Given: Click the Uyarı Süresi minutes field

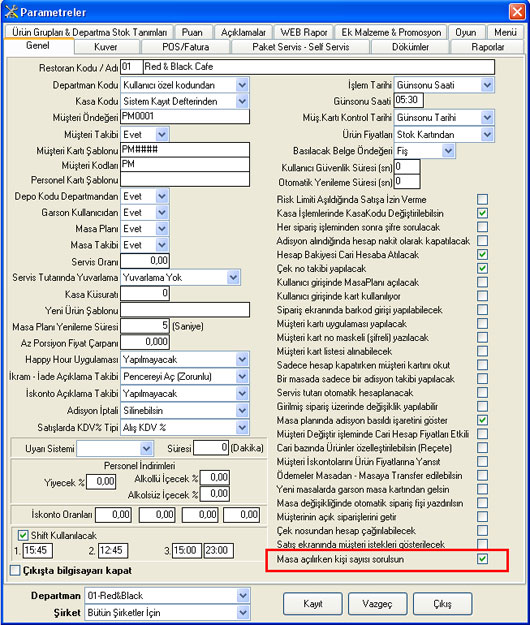Looking at the screenshot, I should [x=211, y=448].
